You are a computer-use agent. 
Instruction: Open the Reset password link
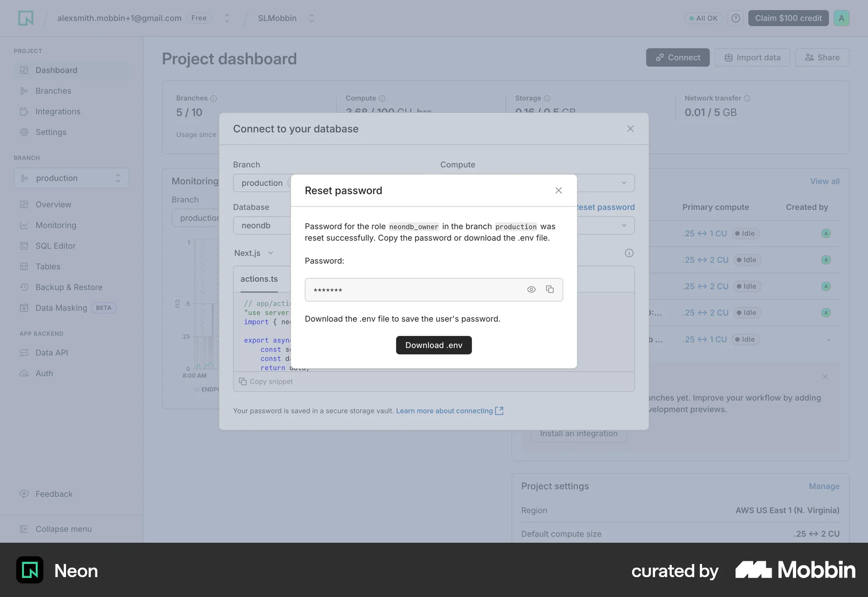click(606, 207)
